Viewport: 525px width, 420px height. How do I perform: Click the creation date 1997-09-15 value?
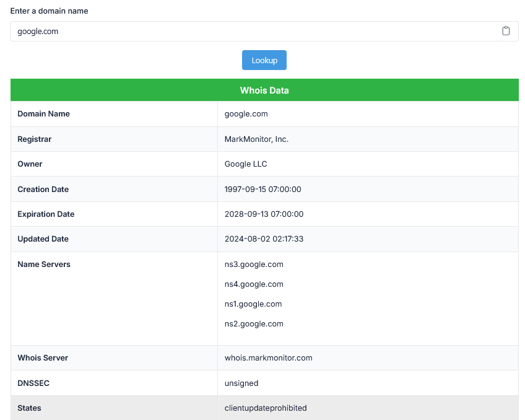coord(262,189)
